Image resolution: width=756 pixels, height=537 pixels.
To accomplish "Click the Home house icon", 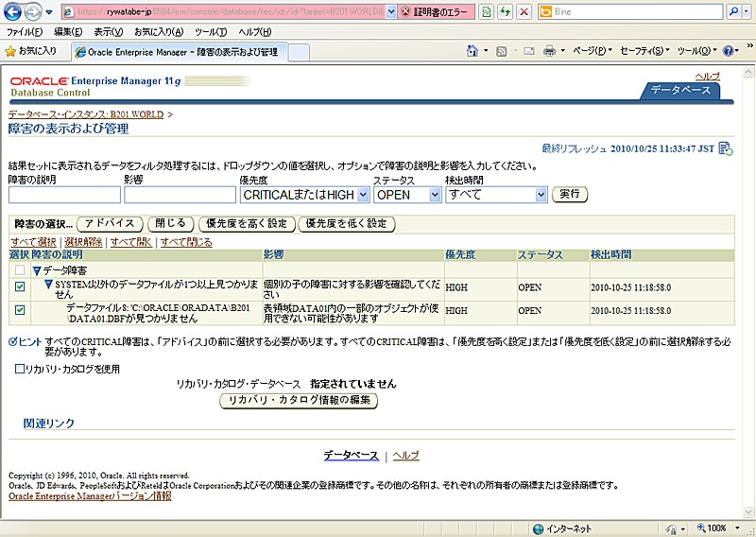I will point(472,51).
